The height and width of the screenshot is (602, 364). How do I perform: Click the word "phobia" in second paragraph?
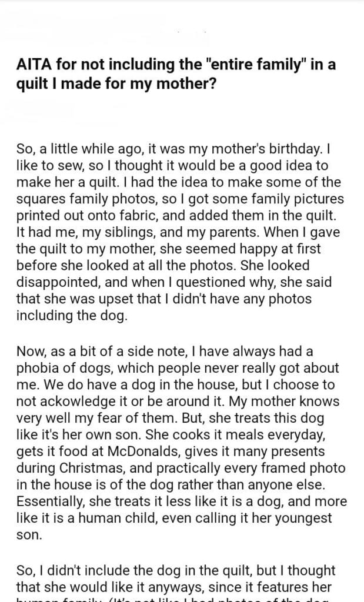36,368
